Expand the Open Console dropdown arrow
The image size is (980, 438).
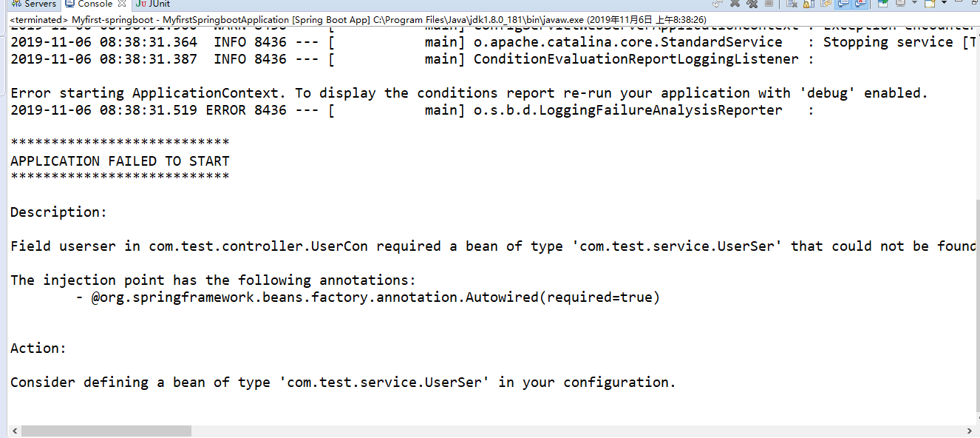[944, 4]
